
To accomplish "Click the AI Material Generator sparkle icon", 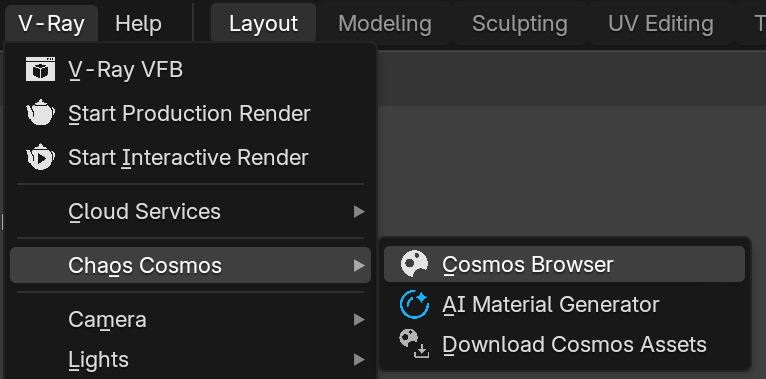I will (x=414, y=304).
